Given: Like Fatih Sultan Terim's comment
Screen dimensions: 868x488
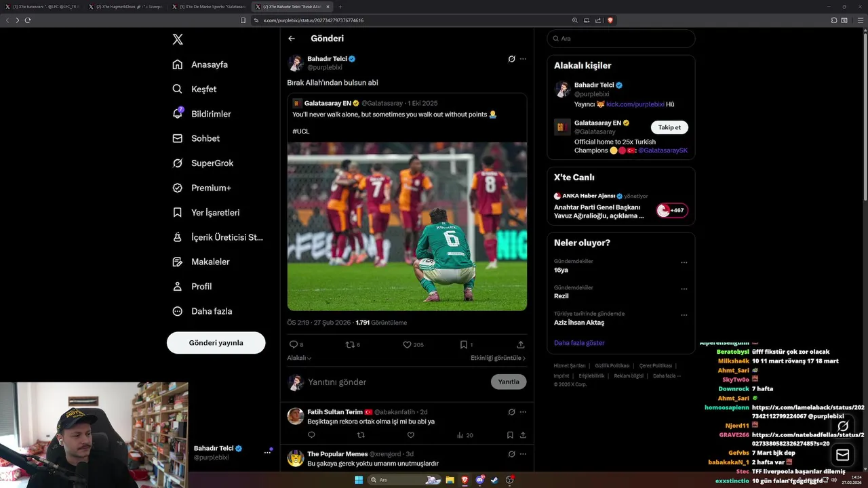Looking at the screenshot, I should point(410,435).
